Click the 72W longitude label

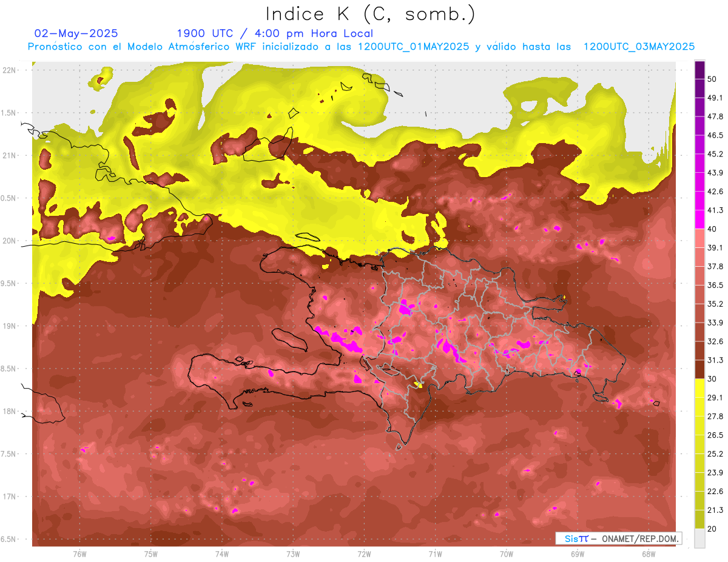point(364,554)
